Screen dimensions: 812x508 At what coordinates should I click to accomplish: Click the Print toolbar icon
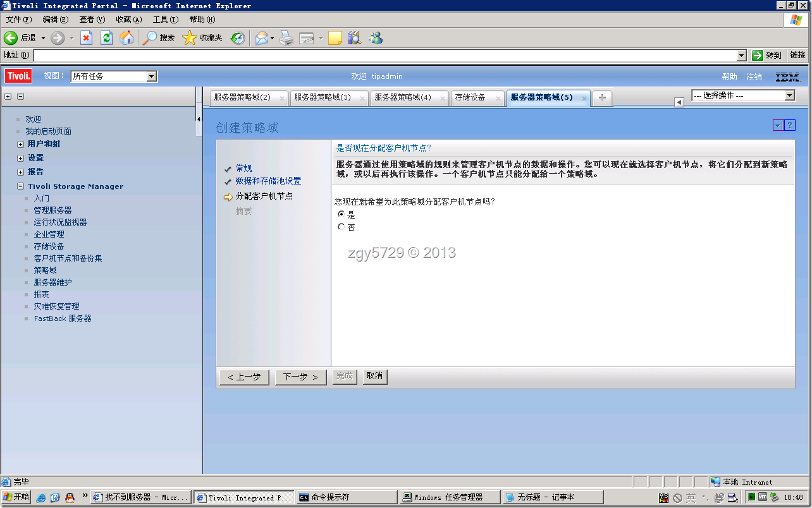point(286,38)
